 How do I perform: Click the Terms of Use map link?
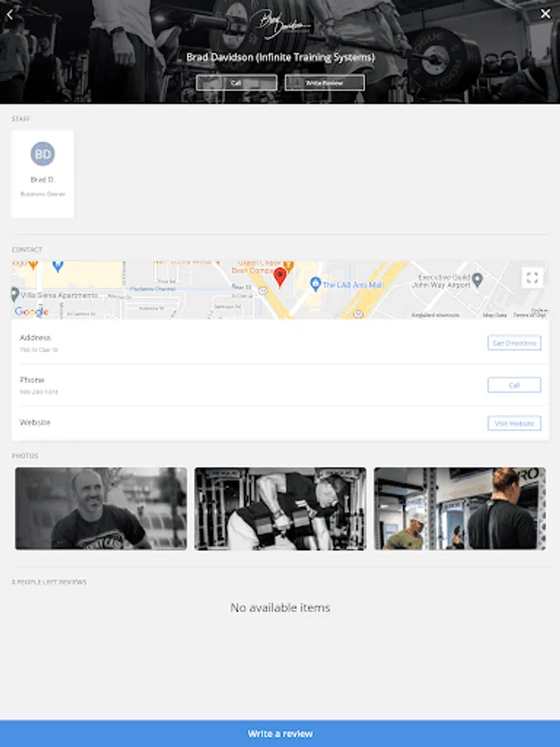(530, 315)
